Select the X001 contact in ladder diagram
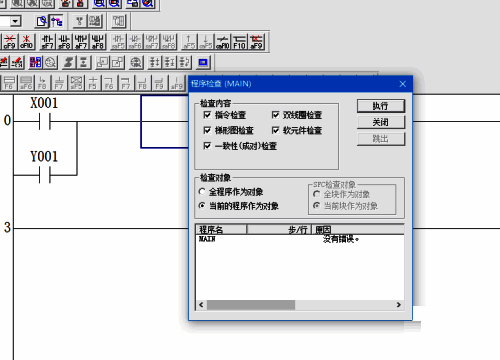The width and height of the screenshot is (500, 360). pos(44,121)
